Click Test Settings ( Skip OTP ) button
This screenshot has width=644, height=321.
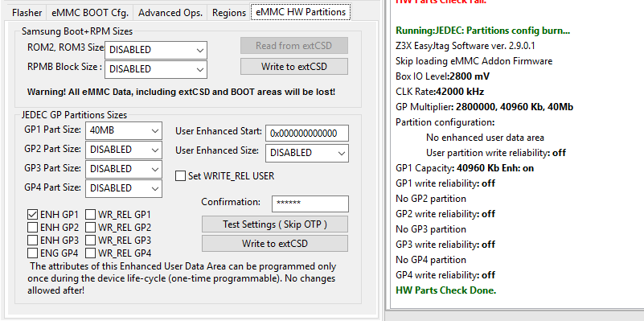[x=275, y=224]
